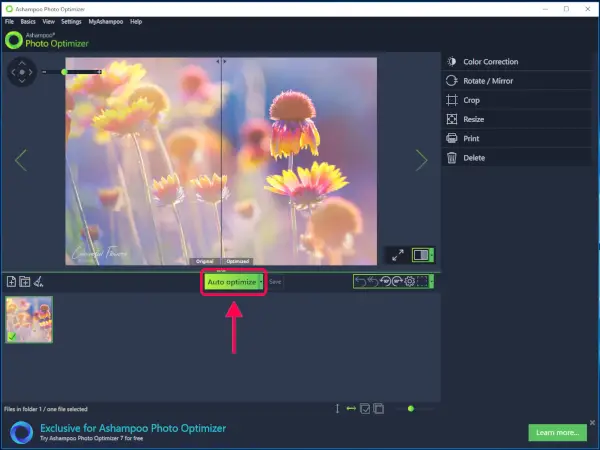
Task: Toggle the checkmark on the flower thumbnail
Action: 12,336
